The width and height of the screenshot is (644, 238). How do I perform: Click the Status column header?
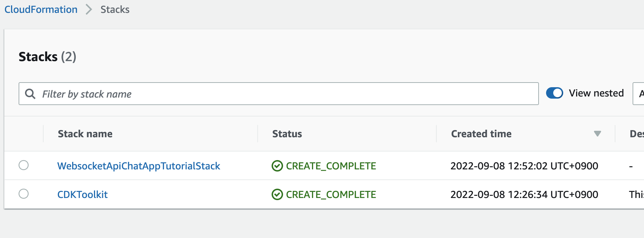287,134
